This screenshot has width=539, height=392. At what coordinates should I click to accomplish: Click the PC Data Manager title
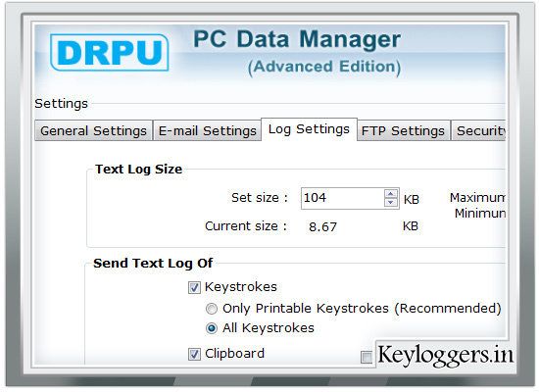coord(297,39)
